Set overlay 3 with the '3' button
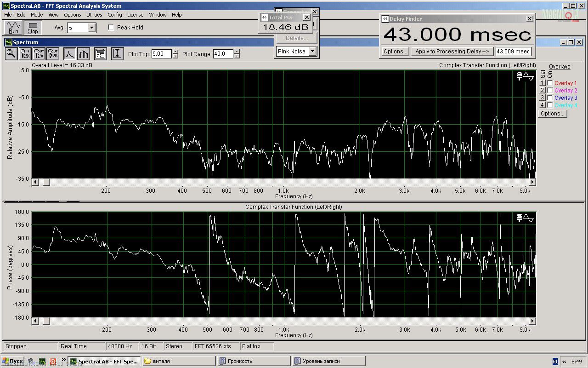The width and height of the screenshot is (588, 368). tap(542, 98)
